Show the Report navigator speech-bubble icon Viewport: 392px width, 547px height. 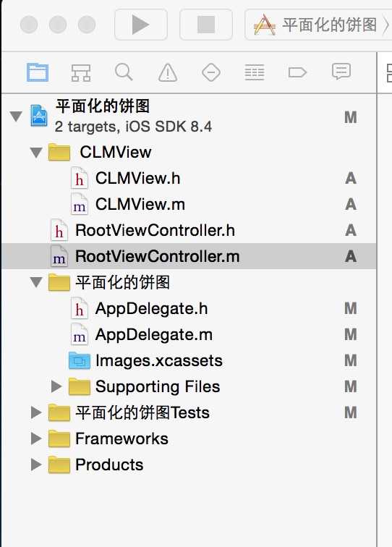[x=341, y=72]
